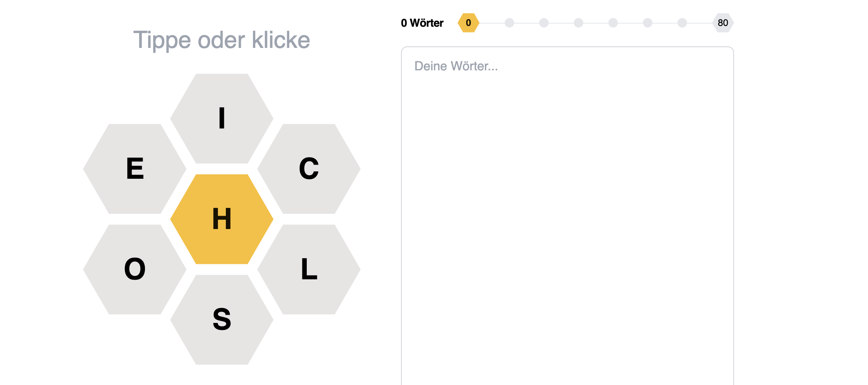This screenshot has height=385, width=868.
Task: Click the last milestone dot before 80
Action: coord(682,23)
